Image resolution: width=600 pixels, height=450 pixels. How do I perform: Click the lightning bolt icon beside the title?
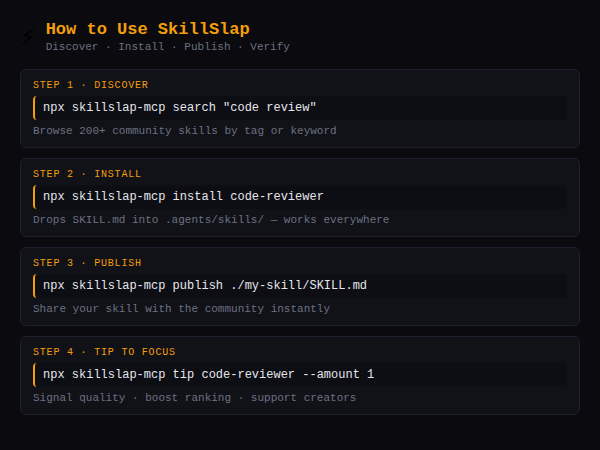coord(27,37)
